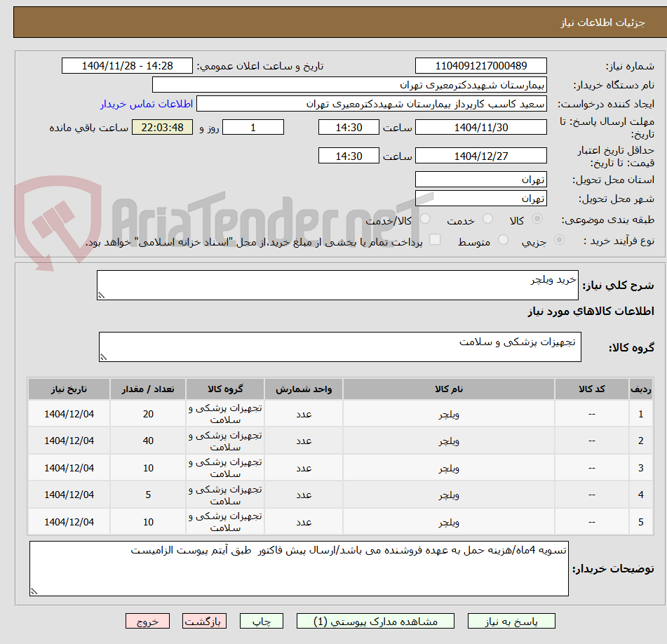
Task: Click price validity date 1404/12/27 field
Action: pos(480,156)
